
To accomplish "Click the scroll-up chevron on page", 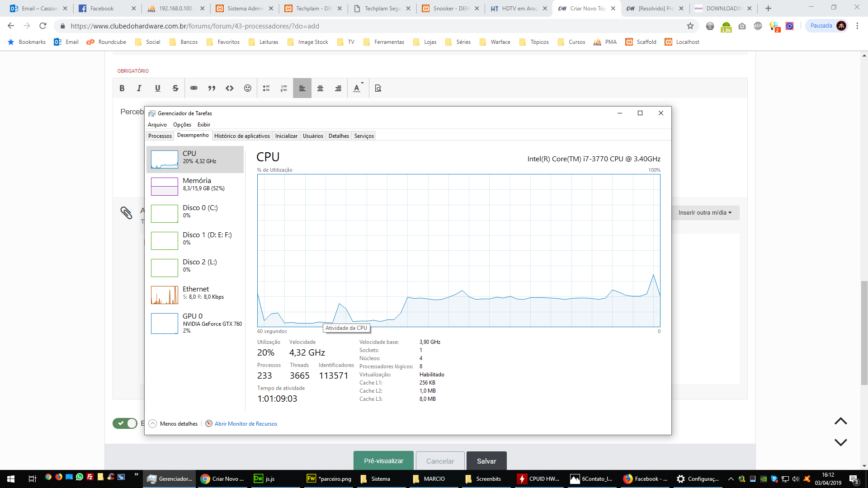I will click(x=840, y=421).
